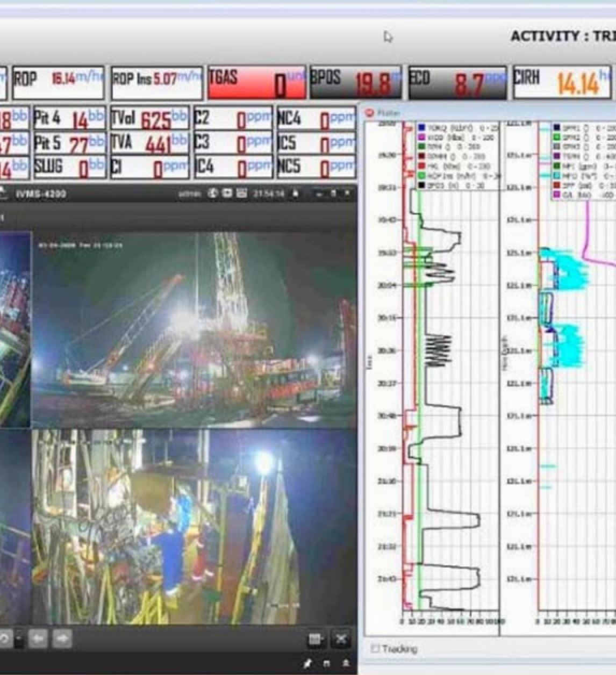
Task: Click the WOB magenta color swatch in the legend
Action: 421,138
